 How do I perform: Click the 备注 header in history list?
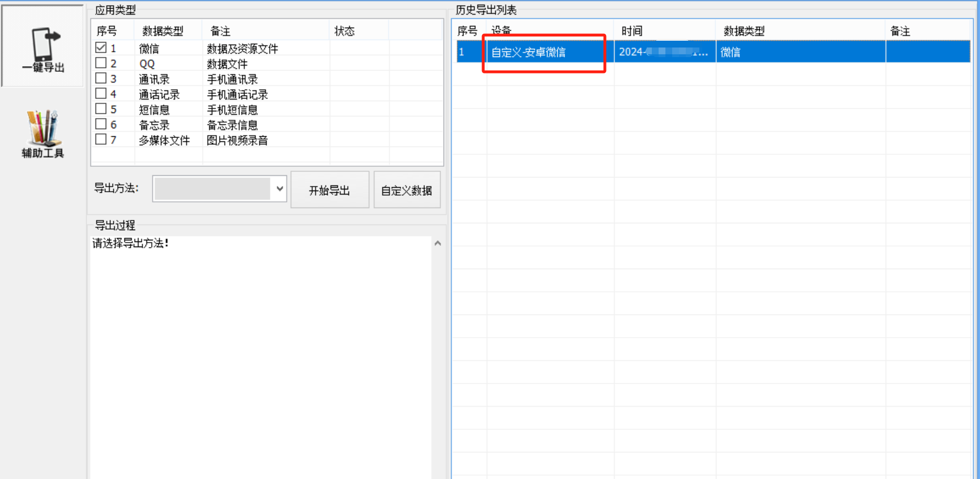click(900, 31)
